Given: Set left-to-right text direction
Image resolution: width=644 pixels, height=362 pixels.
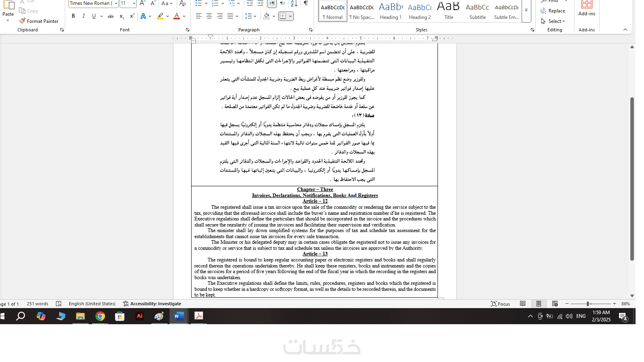Looking at the screenshot, I should tap(272, 3).
